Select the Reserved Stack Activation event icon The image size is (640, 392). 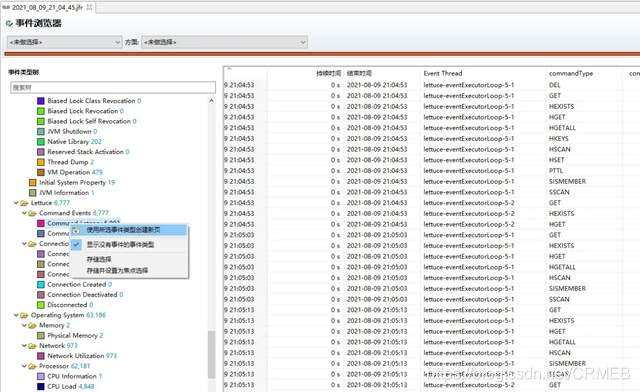click(41, 151)
